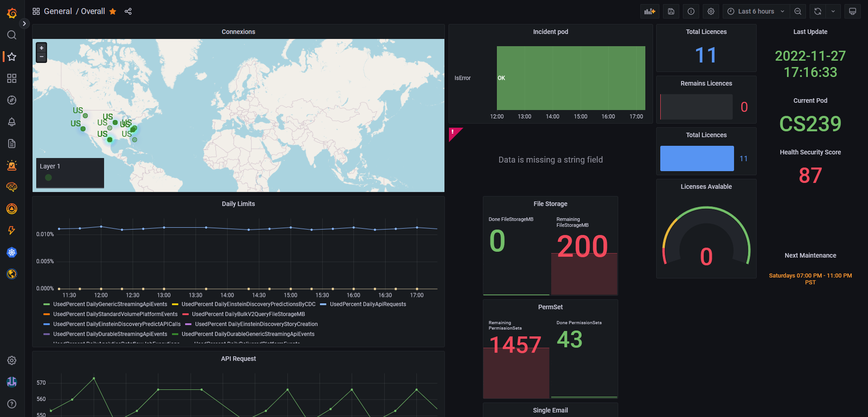868x417 pixels.
Task: Zoom out the time range
Action: (x=798, y=11)
